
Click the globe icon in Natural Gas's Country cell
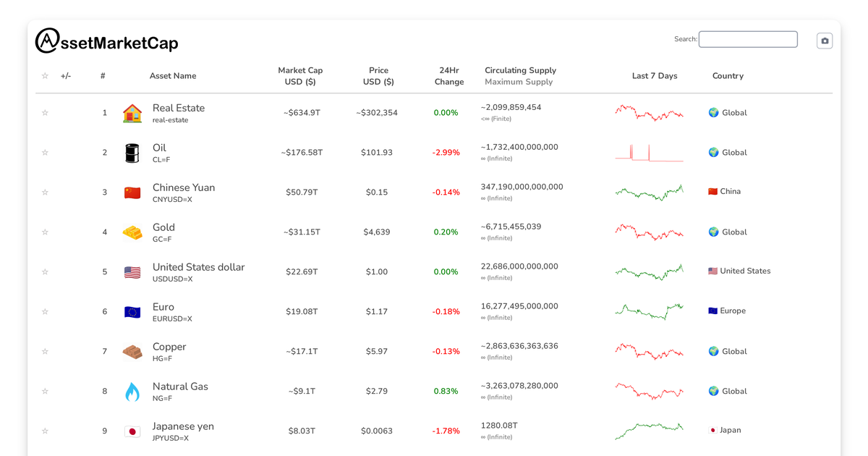click(x=713, y=392)
